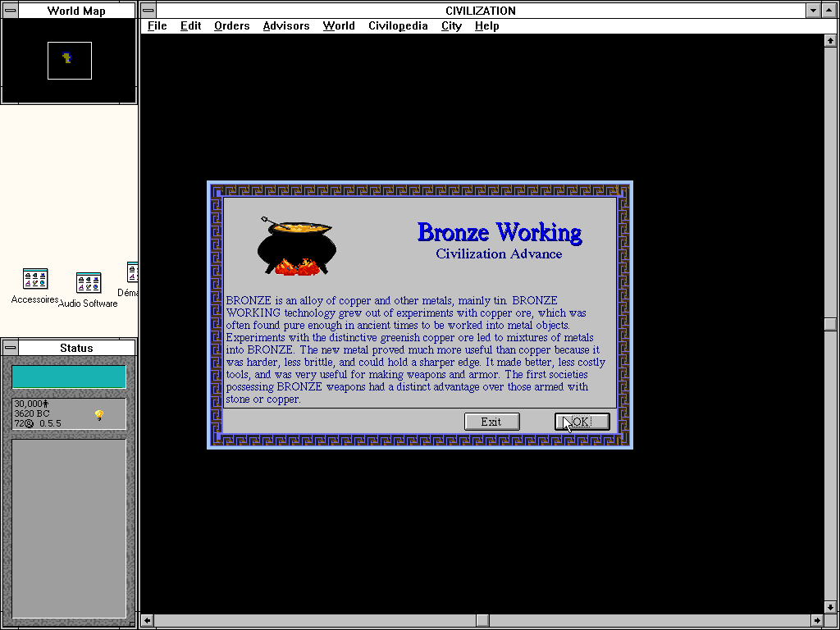
Task: Open the Advisors menu
Action: (286, 25)
